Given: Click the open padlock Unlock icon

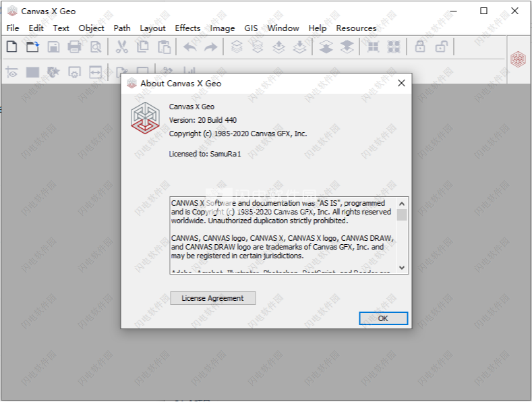Looking at the screenshot, I should 442,47.
